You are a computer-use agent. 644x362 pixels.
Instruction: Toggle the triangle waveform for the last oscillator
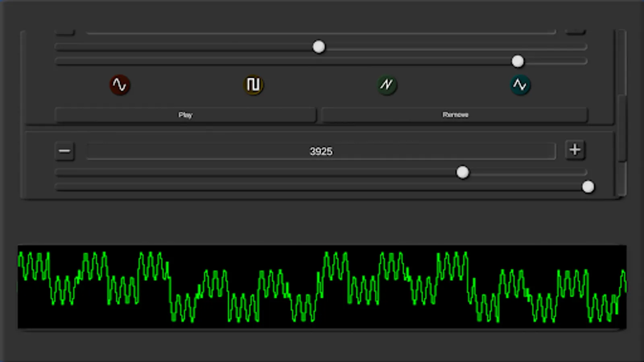click(x=520, y=85)
